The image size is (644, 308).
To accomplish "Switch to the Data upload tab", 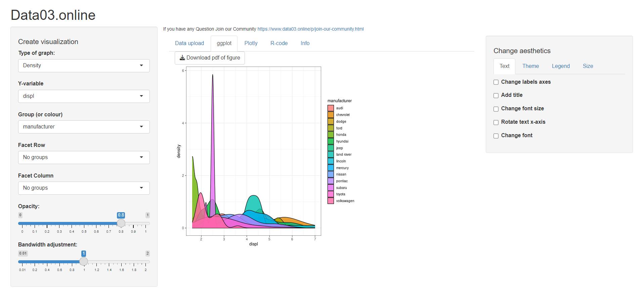I will (x=189, y=43).
